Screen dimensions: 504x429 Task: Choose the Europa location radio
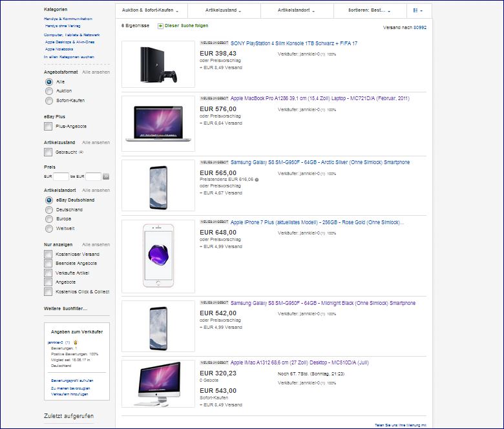pyautogui.click(x=49, y=219)
